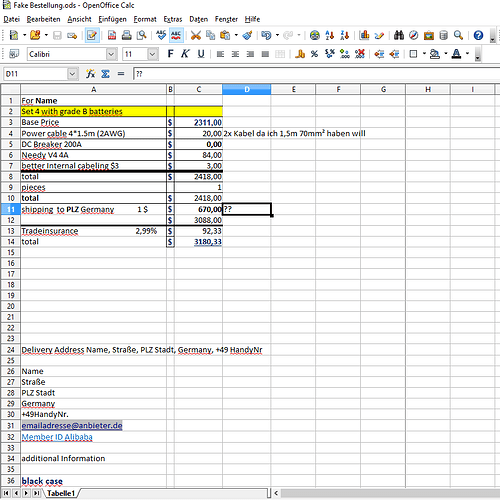
Task: Insert a chart with chart icon
Action: click(364, 35)
